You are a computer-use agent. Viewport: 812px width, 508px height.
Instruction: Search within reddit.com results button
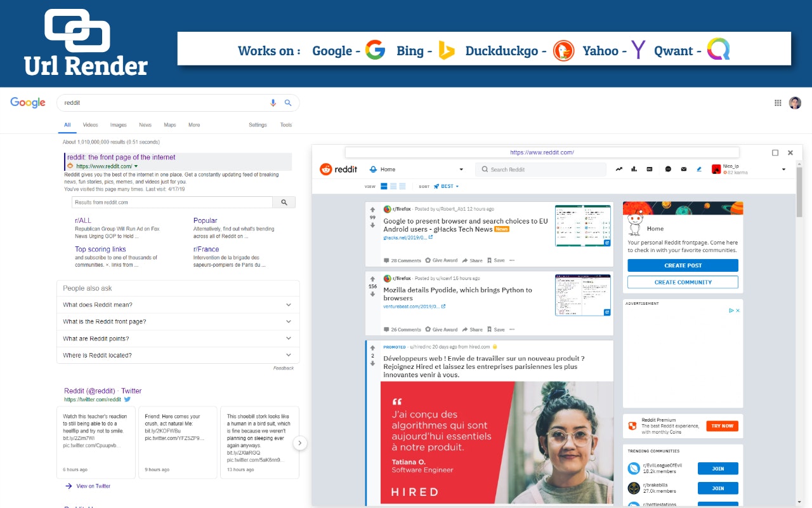[284, 203]
